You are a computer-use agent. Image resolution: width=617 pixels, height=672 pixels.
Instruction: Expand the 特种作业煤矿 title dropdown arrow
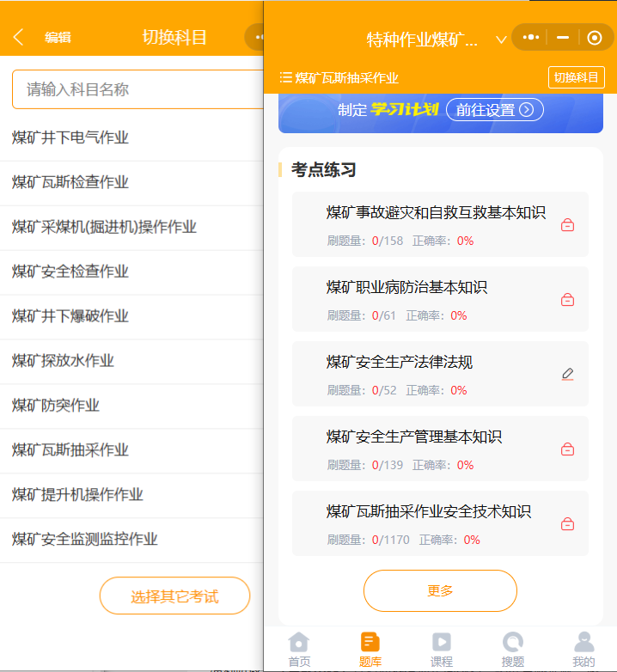point(501,40)
